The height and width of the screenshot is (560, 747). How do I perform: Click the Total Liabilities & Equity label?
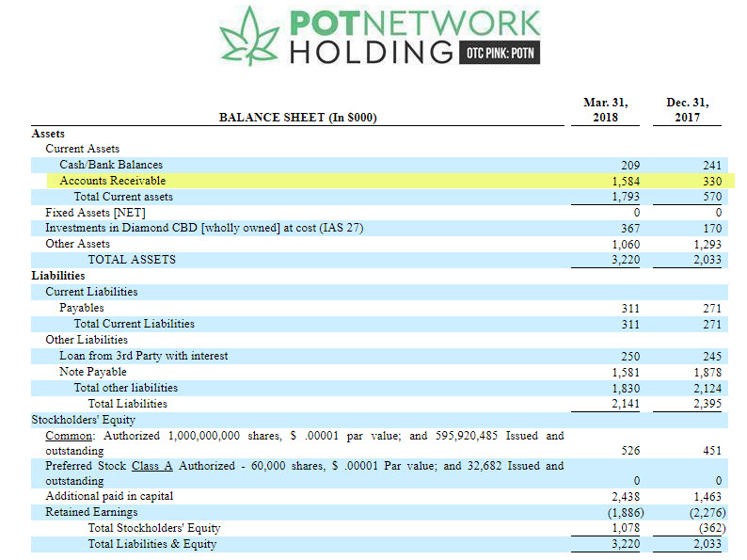(151, 544)
